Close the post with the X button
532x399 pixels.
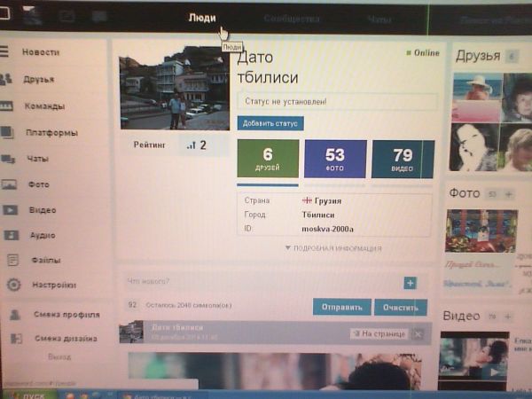point(419,333)
